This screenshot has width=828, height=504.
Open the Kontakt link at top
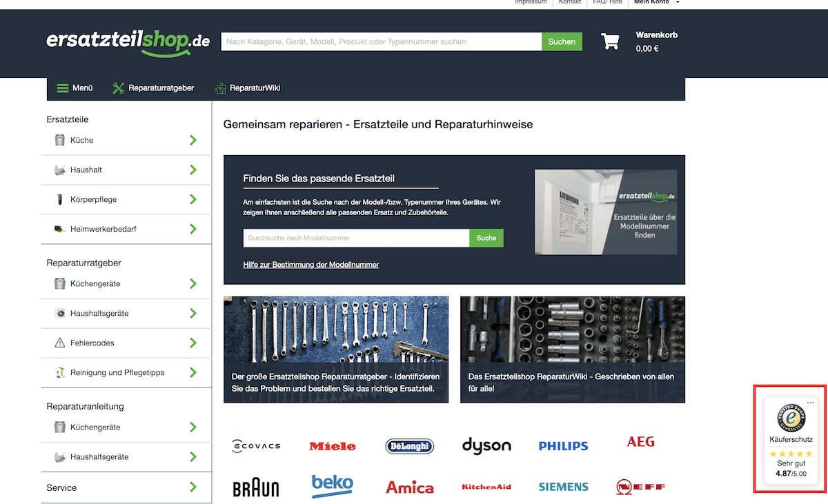[x=570, y=2]
